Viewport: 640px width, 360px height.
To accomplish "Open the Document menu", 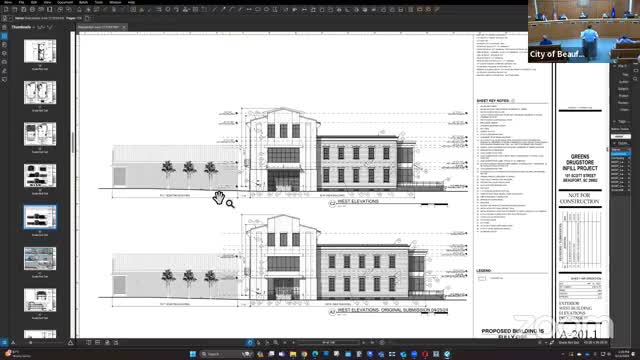I will tap(65, 2).
